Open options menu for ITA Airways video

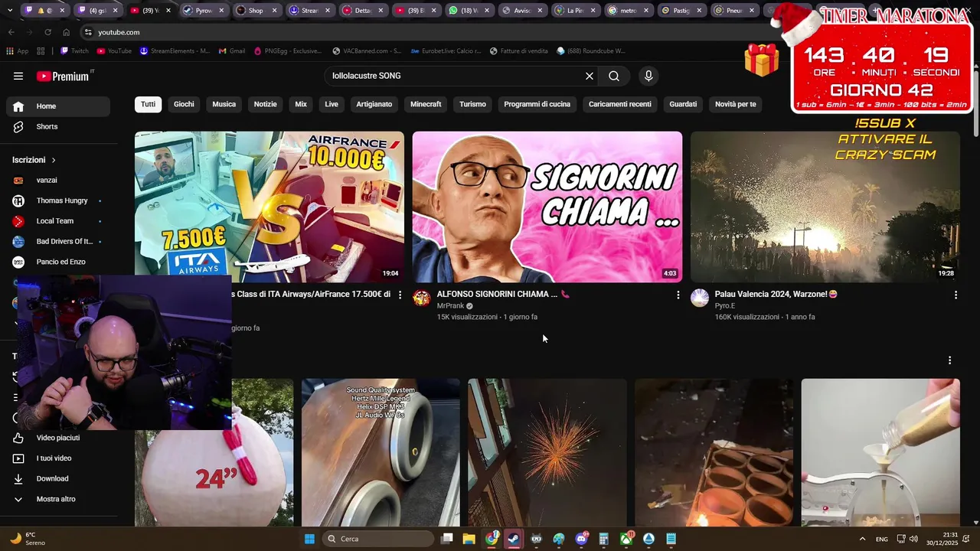400,295
